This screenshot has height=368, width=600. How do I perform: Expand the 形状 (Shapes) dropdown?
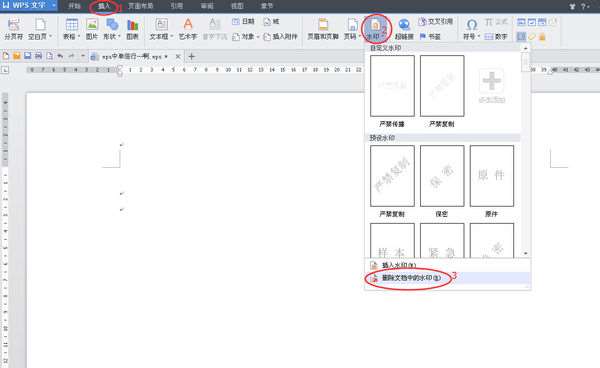tap(112, 29)
